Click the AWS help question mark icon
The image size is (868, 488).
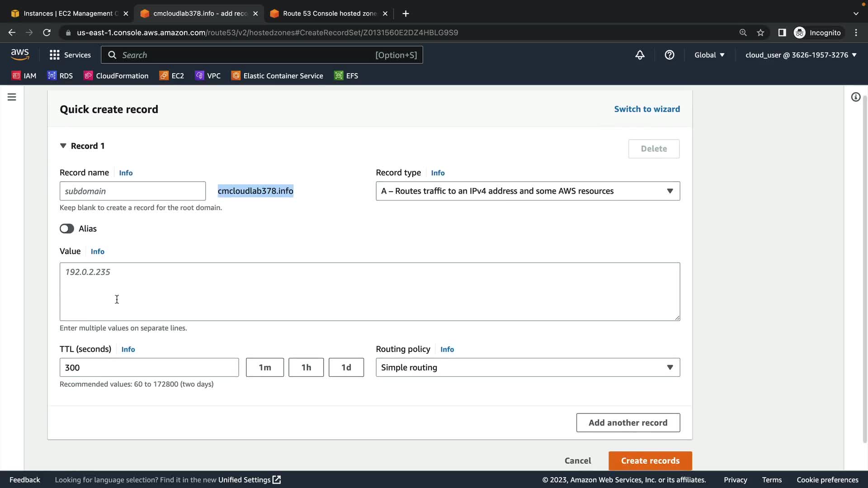[669, 55]
